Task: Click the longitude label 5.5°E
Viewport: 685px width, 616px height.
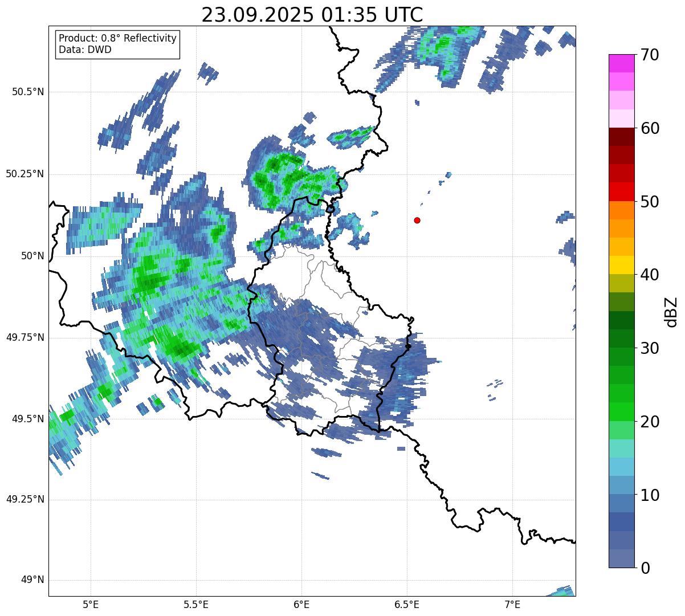Action: 196,605
